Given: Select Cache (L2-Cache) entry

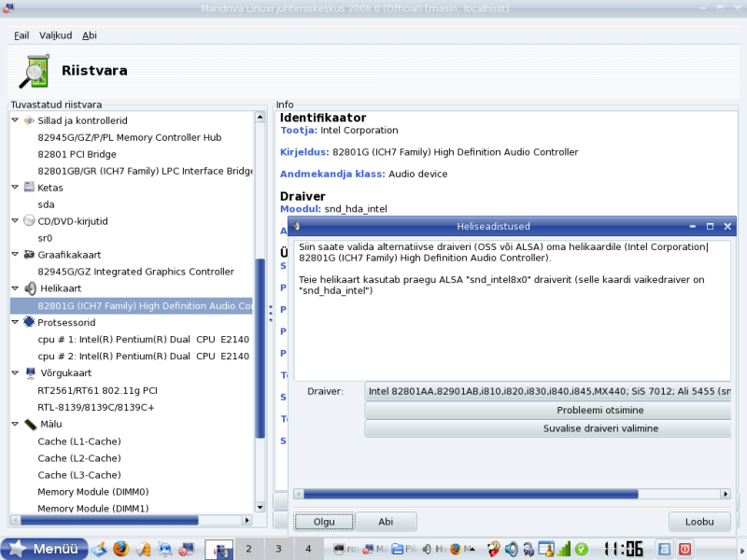Looking at the screenshot, I should click(x=79, y=458).
